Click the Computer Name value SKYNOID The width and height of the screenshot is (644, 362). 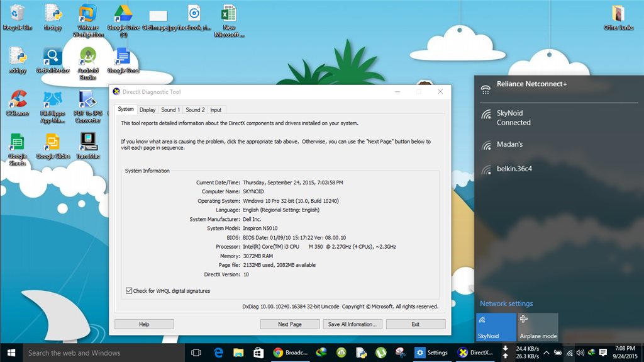point(253,191)
